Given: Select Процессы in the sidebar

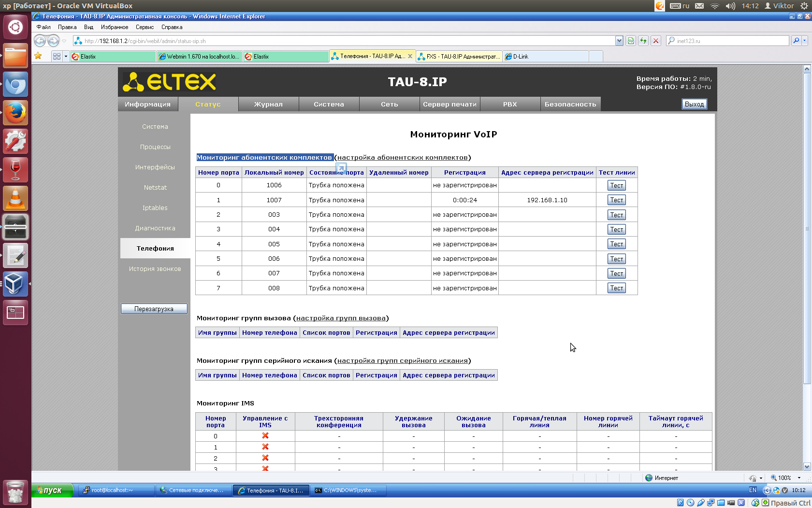Looking at the screenshot, I should (155, 147).
